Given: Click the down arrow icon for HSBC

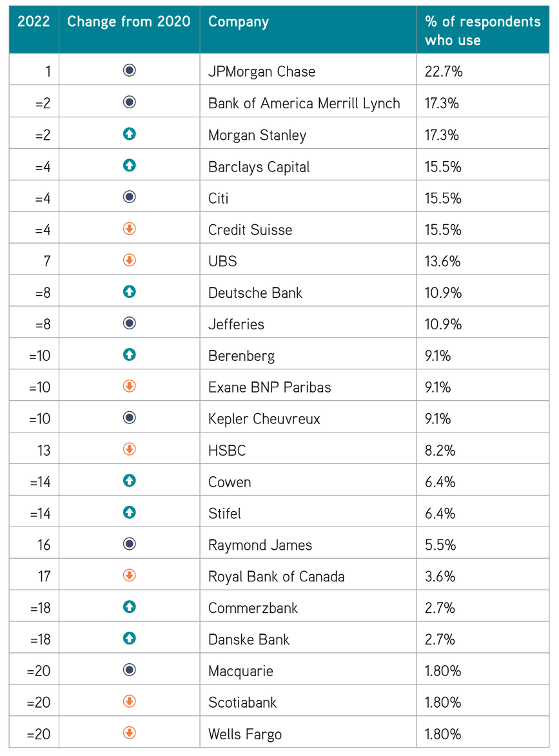Looking at the screenshot, I should (x=129, y=449).
